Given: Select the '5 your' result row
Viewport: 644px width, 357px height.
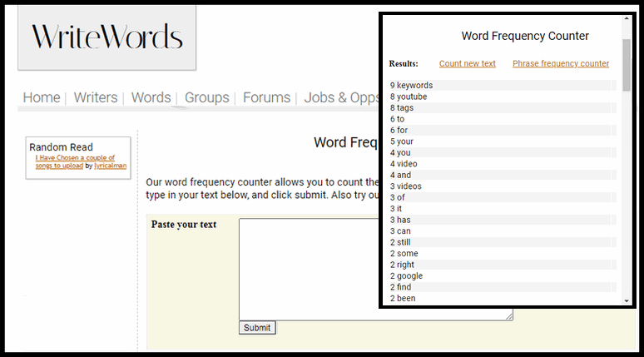Looking at the screenshot, I should click(503, 141).
